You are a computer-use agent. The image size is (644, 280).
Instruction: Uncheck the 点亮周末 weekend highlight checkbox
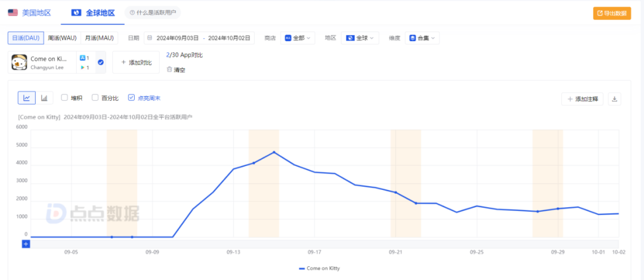pos(131,98)
